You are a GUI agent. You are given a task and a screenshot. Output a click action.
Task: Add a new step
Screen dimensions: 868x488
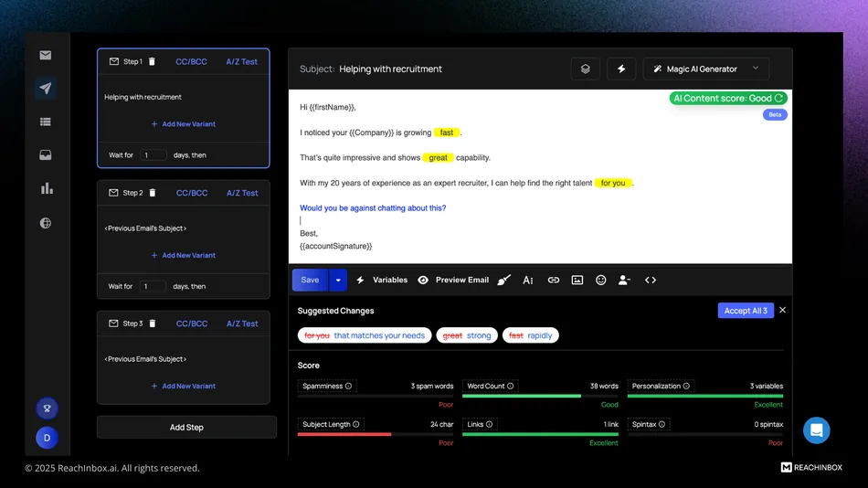click(186, 427)
